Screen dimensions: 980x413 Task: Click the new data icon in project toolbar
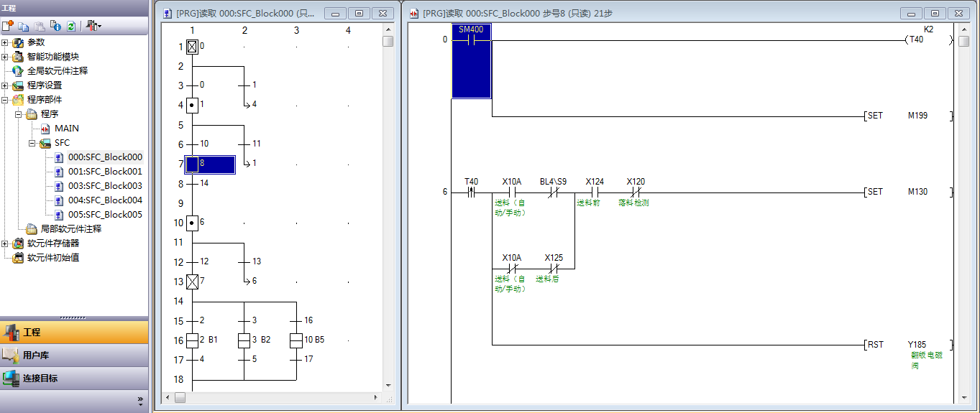[x=8, y=26]
